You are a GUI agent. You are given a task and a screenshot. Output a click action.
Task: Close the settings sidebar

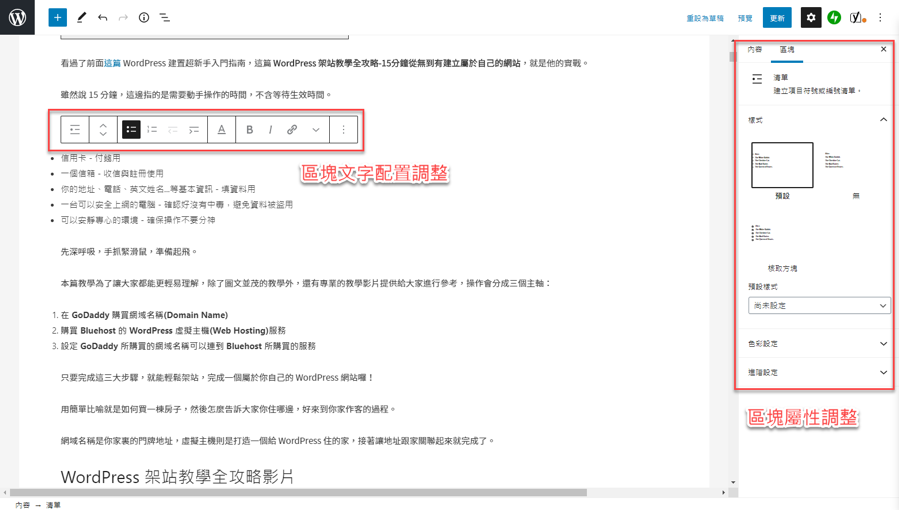point(884,49)
